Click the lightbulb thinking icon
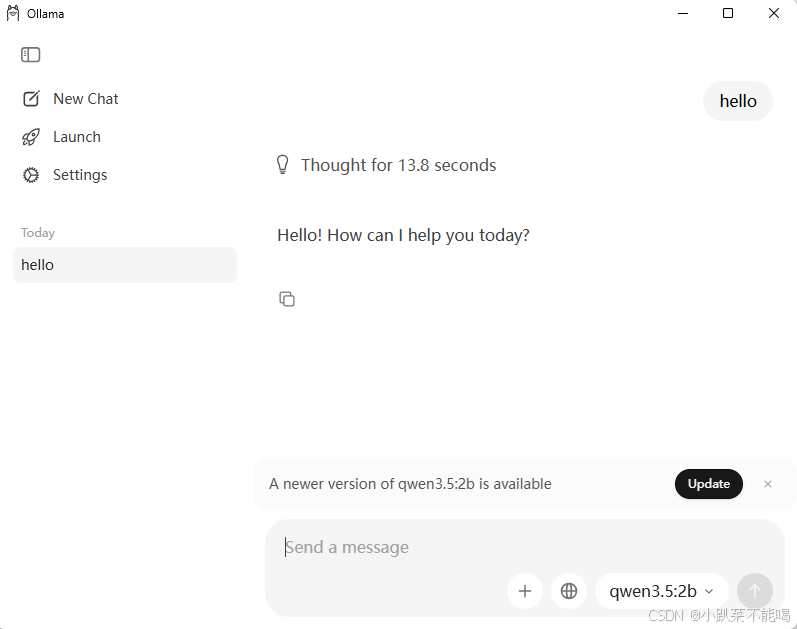797x629 pixels. click(x=283, y=165)
